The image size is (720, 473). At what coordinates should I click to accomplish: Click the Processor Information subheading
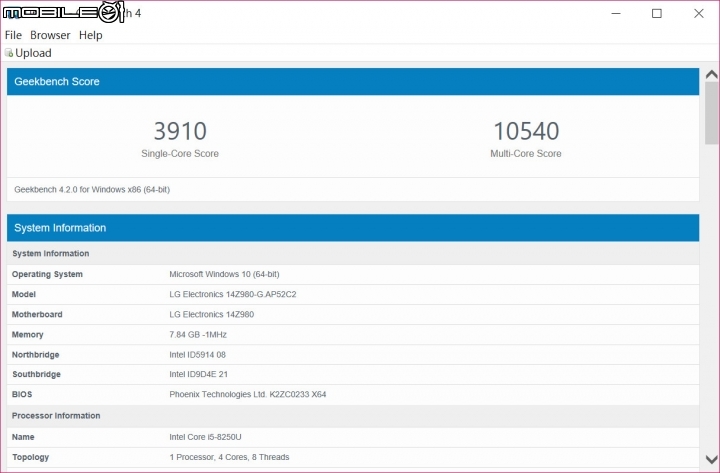click(56, 416)
